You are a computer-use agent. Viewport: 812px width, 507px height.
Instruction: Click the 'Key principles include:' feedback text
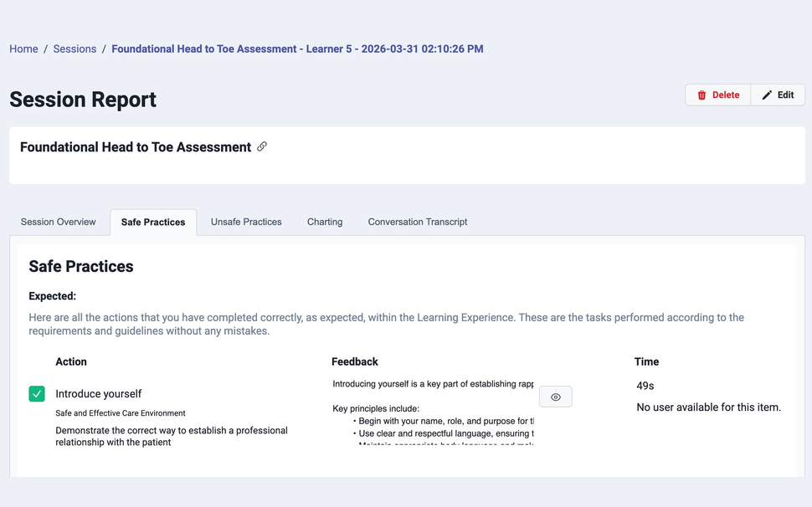pyautogui.click(x=376, y=409)
